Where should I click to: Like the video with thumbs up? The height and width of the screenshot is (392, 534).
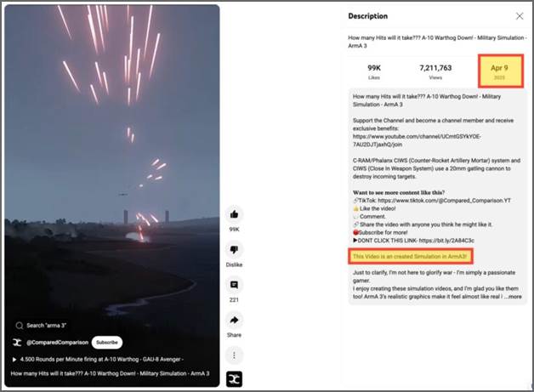pos(234,214)
